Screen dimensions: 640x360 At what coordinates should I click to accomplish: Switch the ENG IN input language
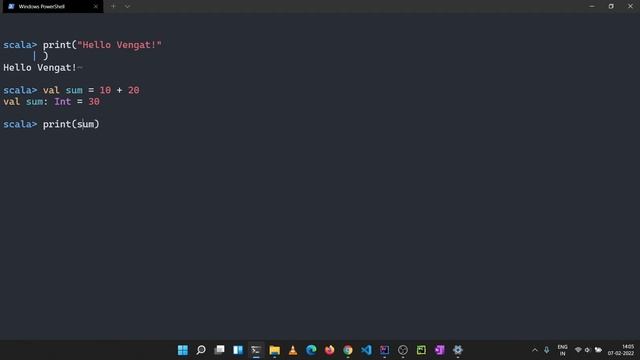click(x=562, y=350)
